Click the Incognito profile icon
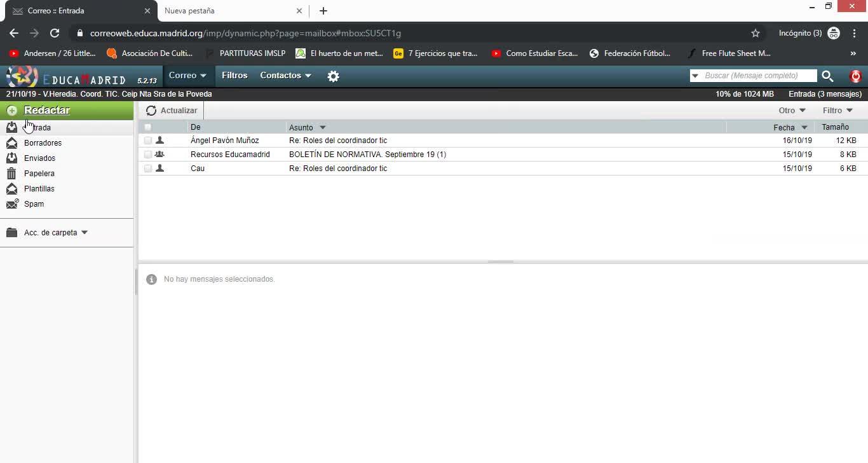Image resolution: width=868 pixels, height=463 pixels. [834, 33]
